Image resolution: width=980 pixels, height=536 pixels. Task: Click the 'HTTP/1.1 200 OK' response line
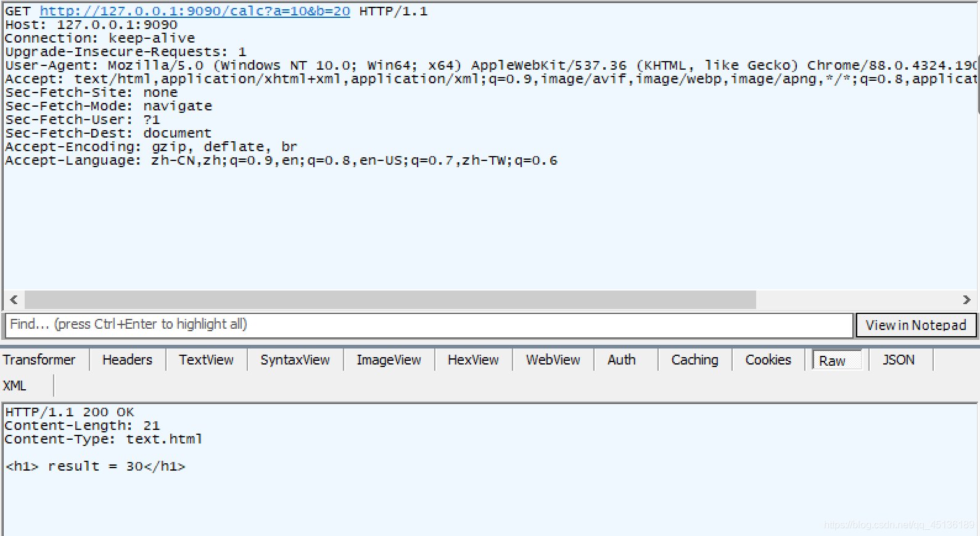tap(70, 412)
